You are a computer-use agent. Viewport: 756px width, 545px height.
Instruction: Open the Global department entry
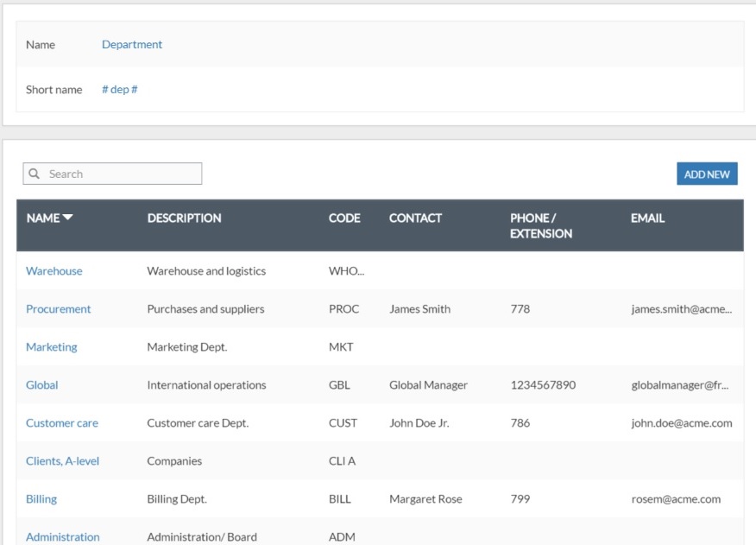coord(41,385)
